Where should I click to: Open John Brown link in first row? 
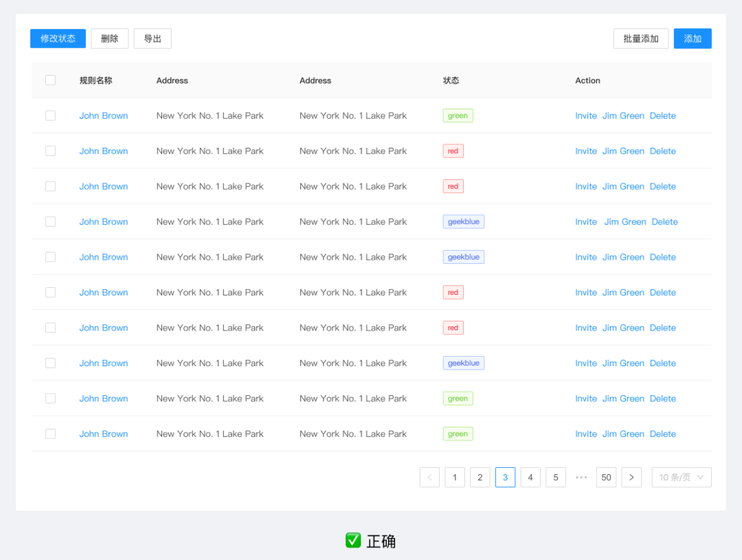[x=103, y=115]
